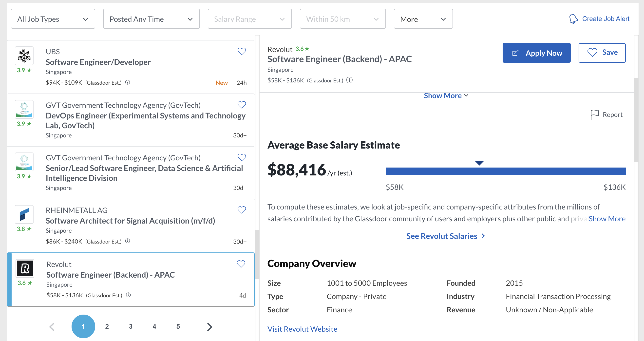Click info icon next to UBS salary range
Viewport: 644px width, 341px height.
click(x=128, y=82)
